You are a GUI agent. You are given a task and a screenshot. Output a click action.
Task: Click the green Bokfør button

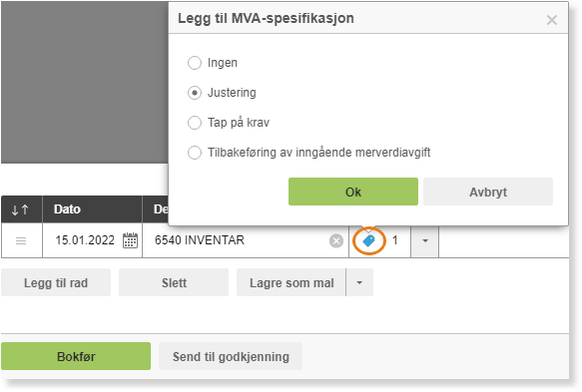(x=76, y=356)
